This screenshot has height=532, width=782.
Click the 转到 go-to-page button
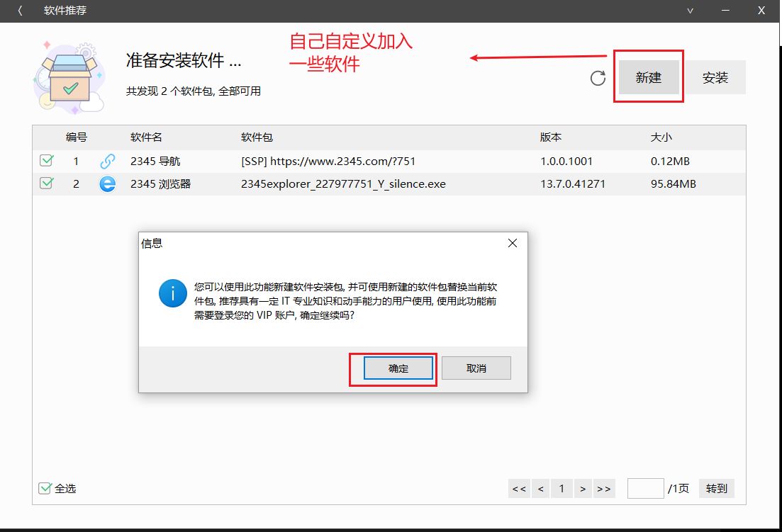click(716, 488)
